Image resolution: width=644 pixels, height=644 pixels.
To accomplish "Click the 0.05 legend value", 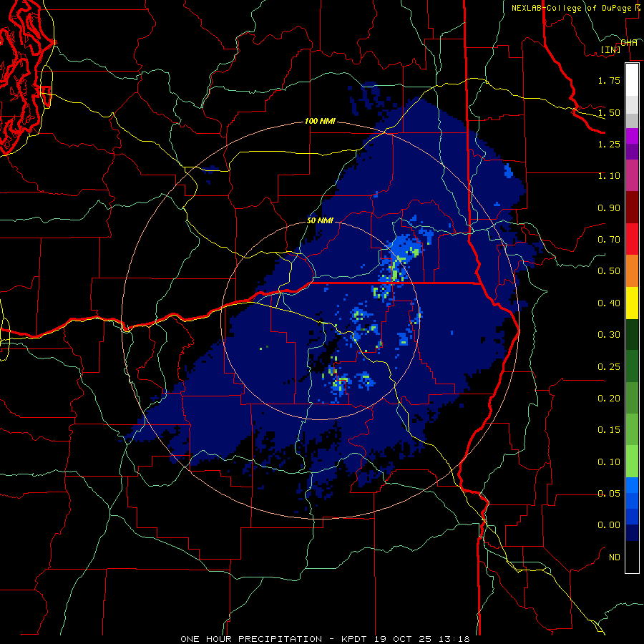I will [x=609, y=494].
